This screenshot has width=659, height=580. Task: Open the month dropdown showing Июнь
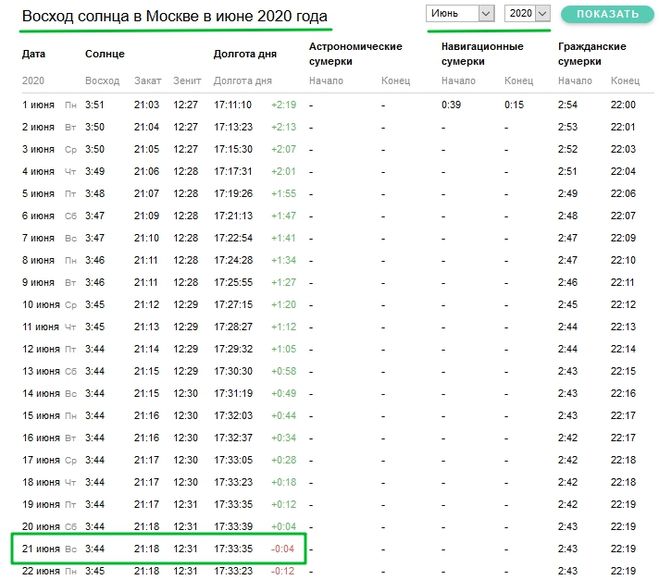[x=460, y=13]
